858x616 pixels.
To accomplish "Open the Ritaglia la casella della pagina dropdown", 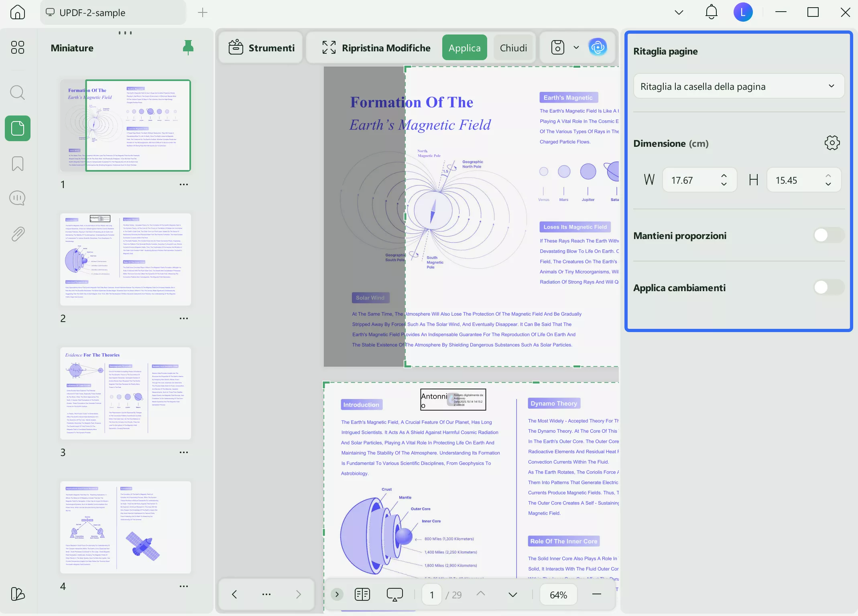I will (738, 86).
